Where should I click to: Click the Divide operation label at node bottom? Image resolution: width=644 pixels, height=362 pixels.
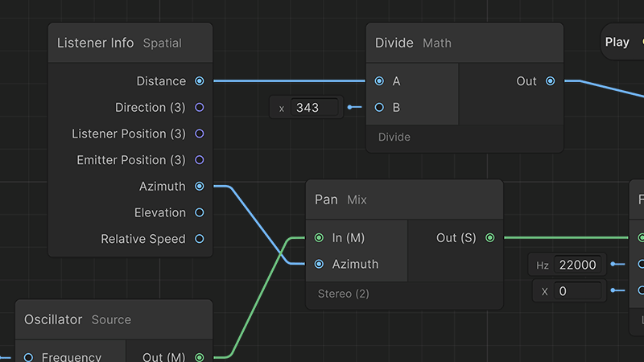click(394, 137)
